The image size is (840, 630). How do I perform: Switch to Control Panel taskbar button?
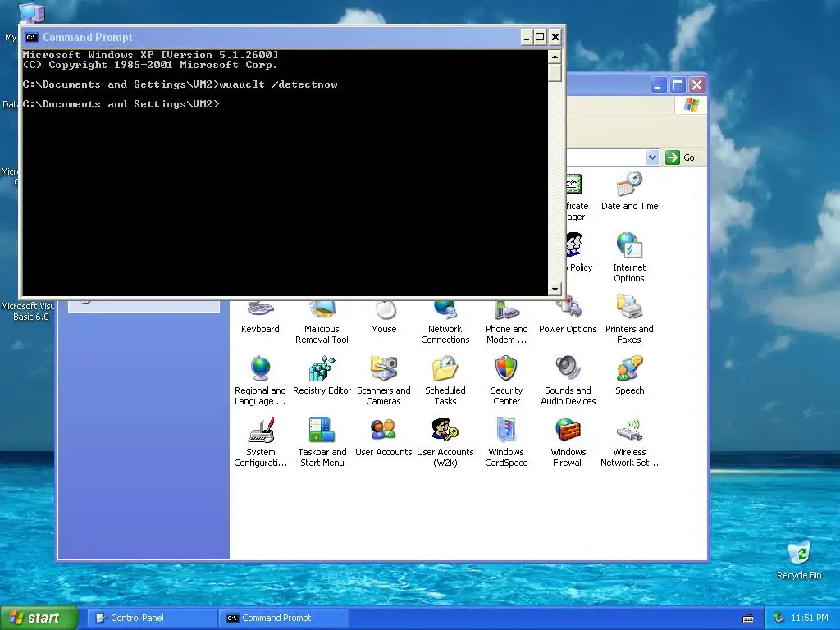[152, 618]
